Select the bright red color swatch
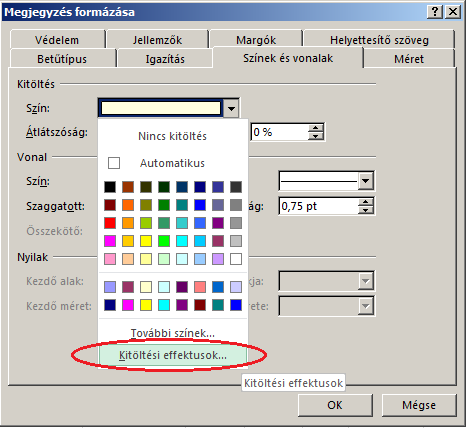The height and width of the screenshot is (428, 466). tap(110, 223)
